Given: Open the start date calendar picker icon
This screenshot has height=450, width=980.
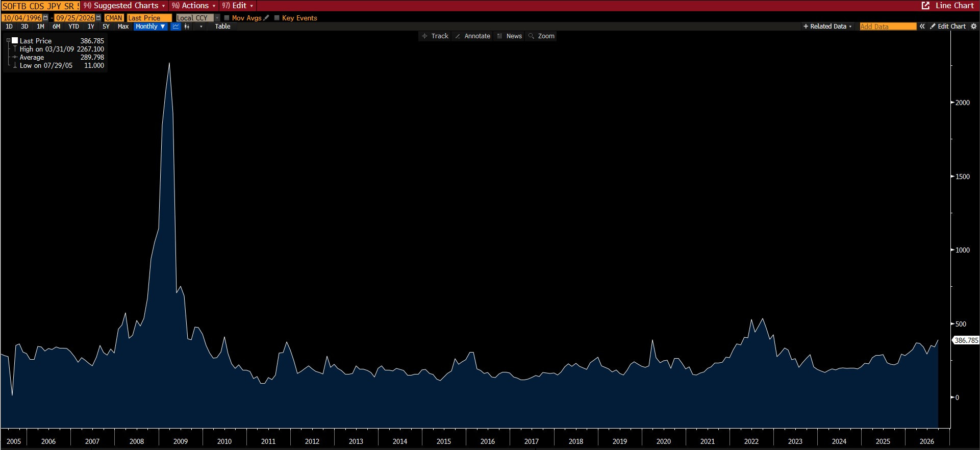Looking at the screenshot, I should point(45,18).
